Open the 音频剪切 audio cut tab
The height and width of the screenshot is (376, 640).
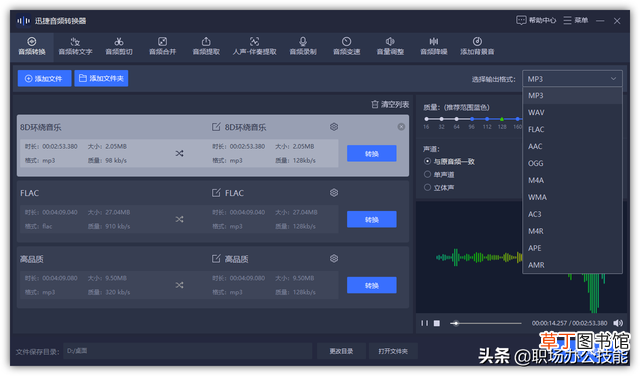tap(119, 47)
